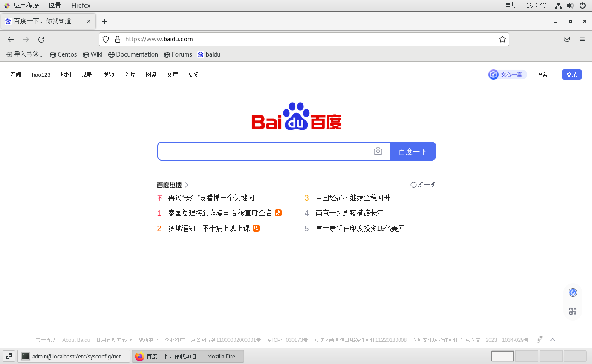592x364 pixels.
Task: Reload the current Baidu page
Action: [41, 39]
